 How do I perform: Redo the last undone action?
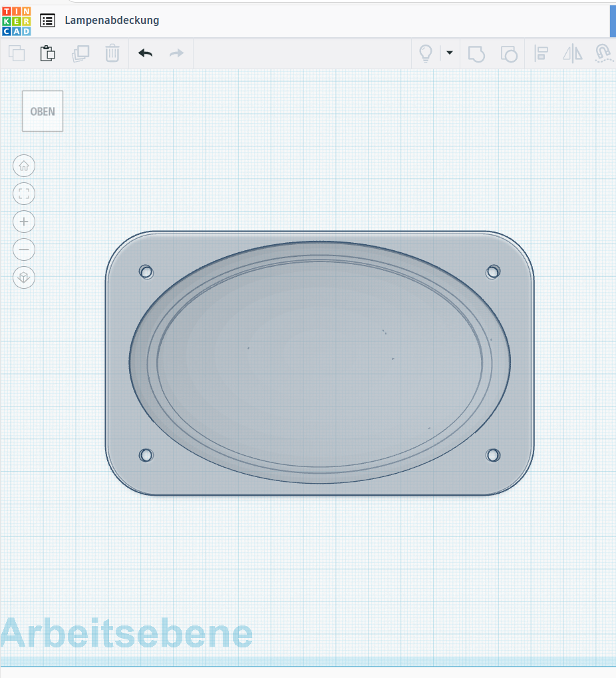tap(176, 54)
